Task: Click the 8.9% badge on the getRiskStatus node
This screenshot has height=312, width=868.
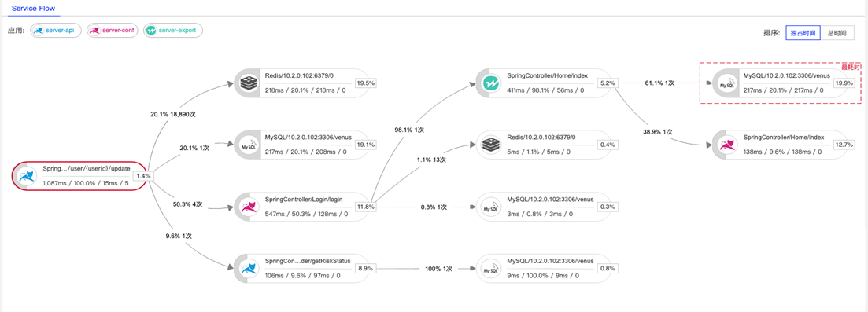Action: pos(365,268)
